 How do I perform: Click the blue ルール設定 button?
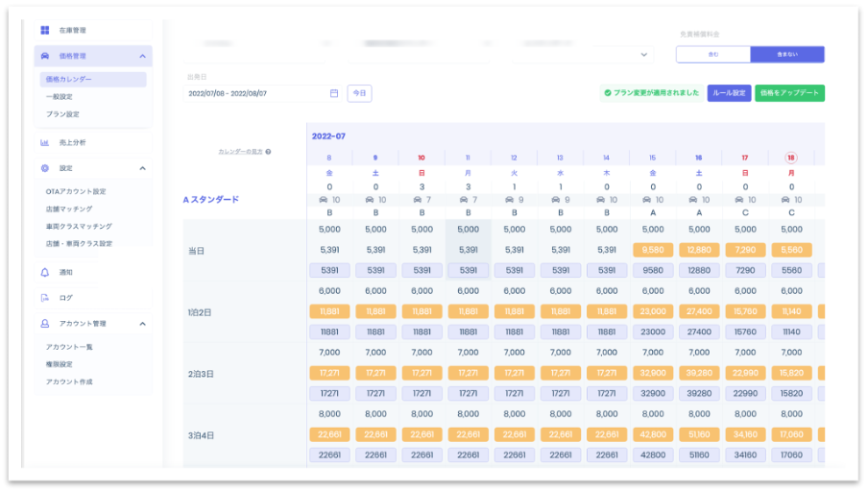tap(729, 93)
